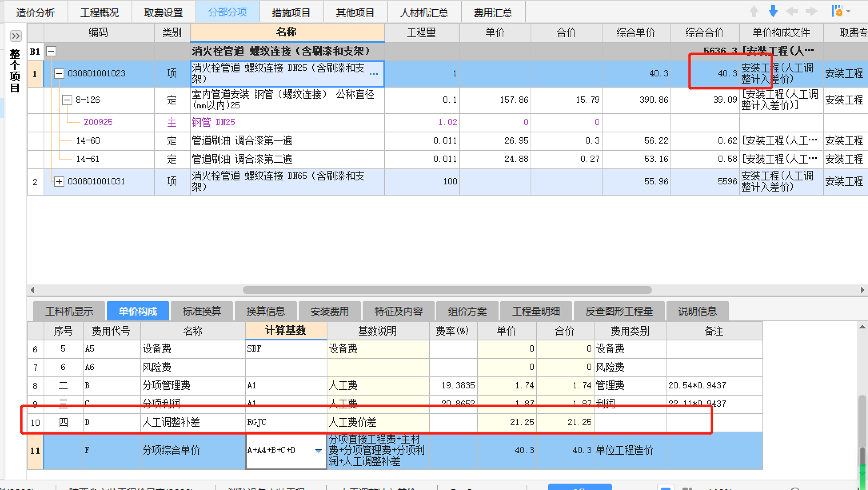The image size is (868, 490).
Task: Switch to the 措施项目 tab
Action: [291, 12]
